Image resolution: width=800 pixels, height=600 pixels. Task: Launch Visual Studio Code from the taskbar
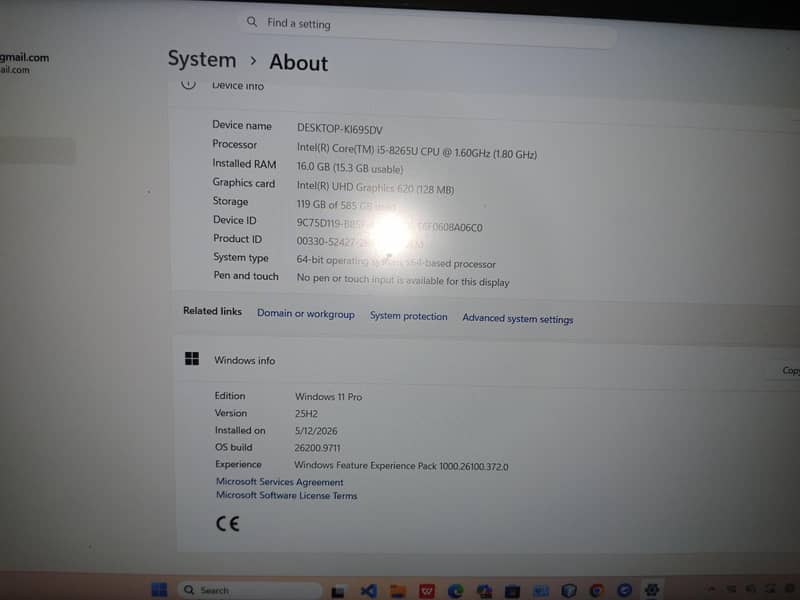(368, 591)
